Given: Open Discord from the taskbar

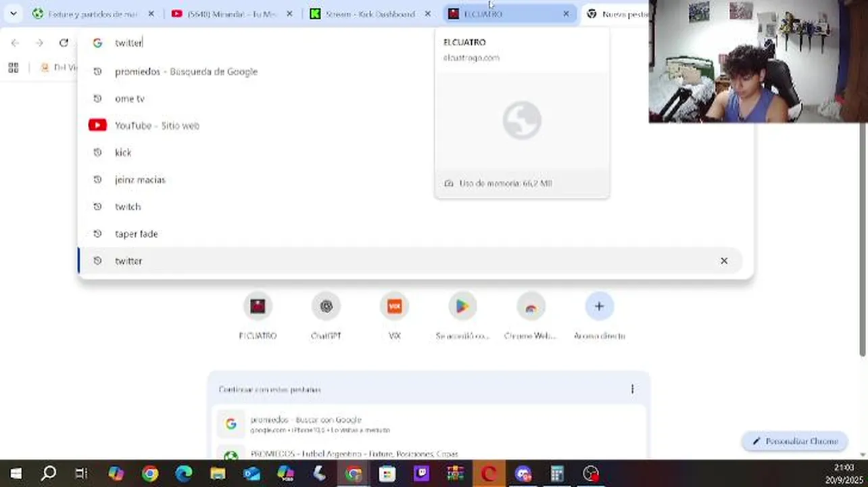Looking at the screenshot, I should [x=523, y=473].
